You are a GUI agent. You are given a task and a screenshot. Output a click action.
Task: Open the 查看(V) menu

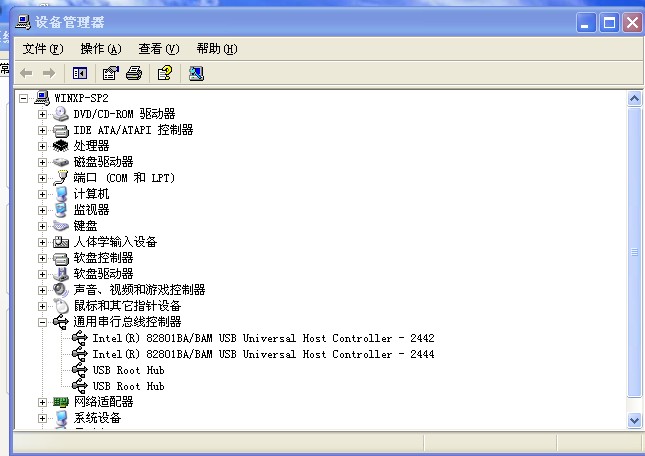point(159,49)
